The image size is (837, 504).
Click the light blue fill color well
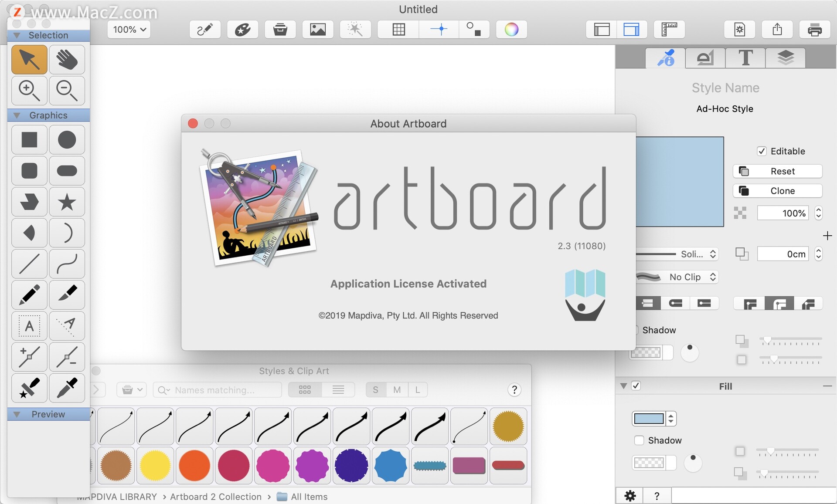649,419
